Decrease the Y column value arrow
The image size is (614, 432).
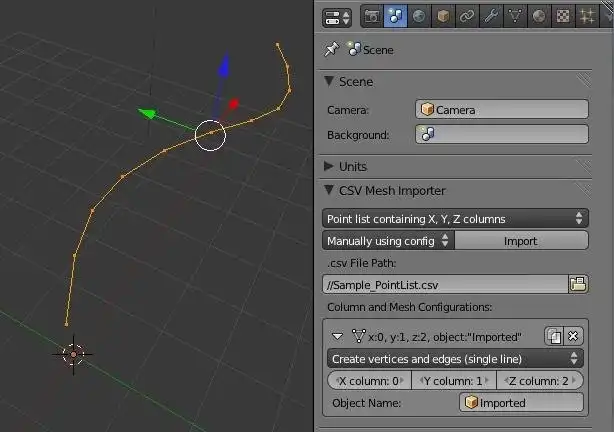pyautogui.click(x=422, y=380)
